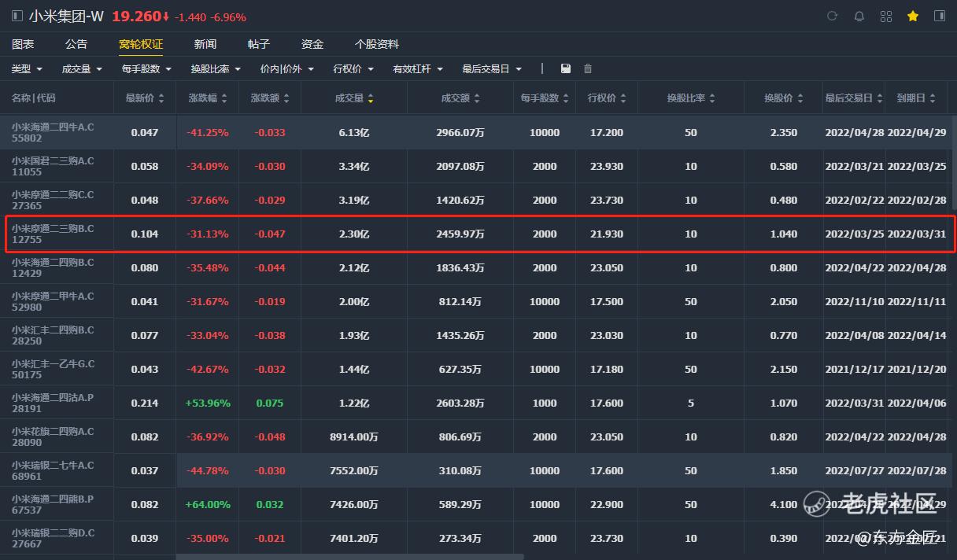Expand the 换股比率 filter dropdown
This screenshot has height=560, width=957.
pyautogui.click(x=216, y=69)
